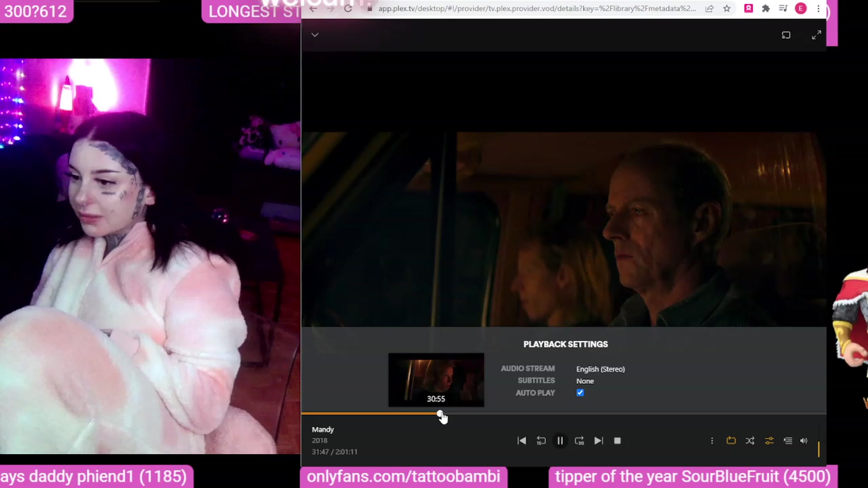Screen dimensions: 868x488
Task: Skip forward 30 seconds in player
Action: (x=579, y=441)
